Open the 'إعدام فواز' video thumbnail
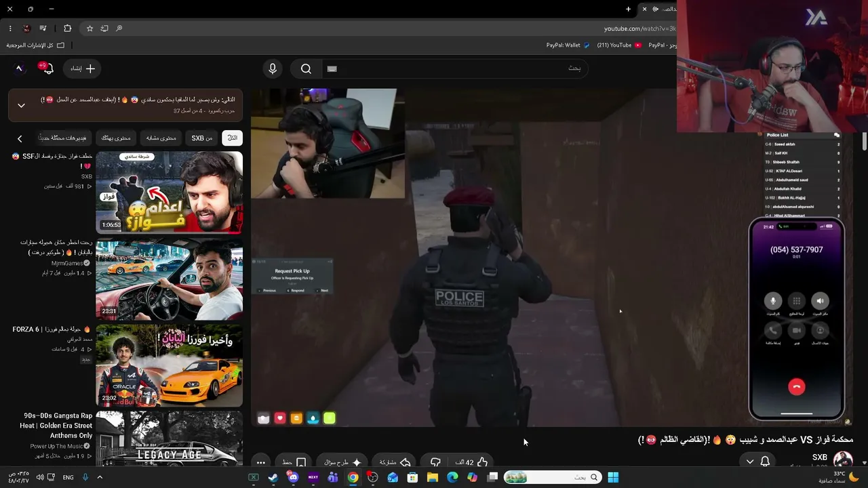The width and height of the screenshot is (868, 488). coord(170,192)
